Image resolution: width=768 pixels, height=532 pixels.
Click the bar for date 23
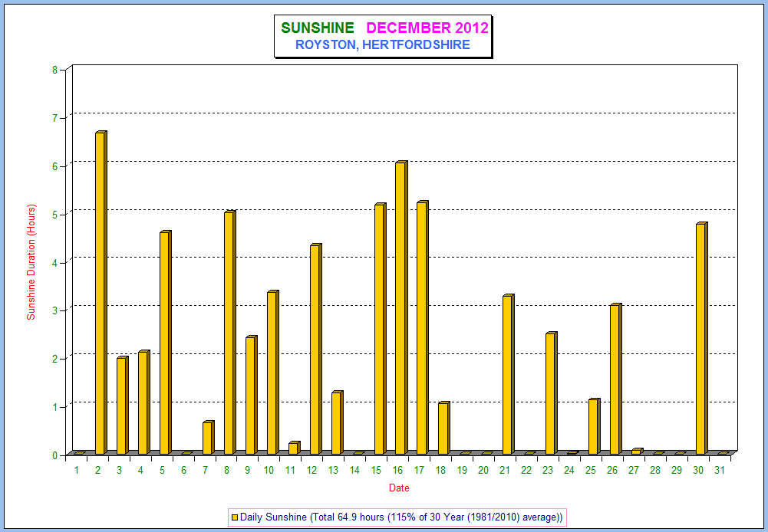552,393
